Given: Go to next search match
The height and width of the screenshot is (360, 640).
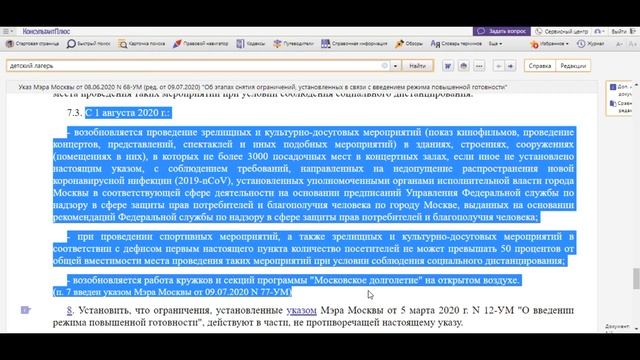Looking at the screenshot, I should [x=510, y=66].
